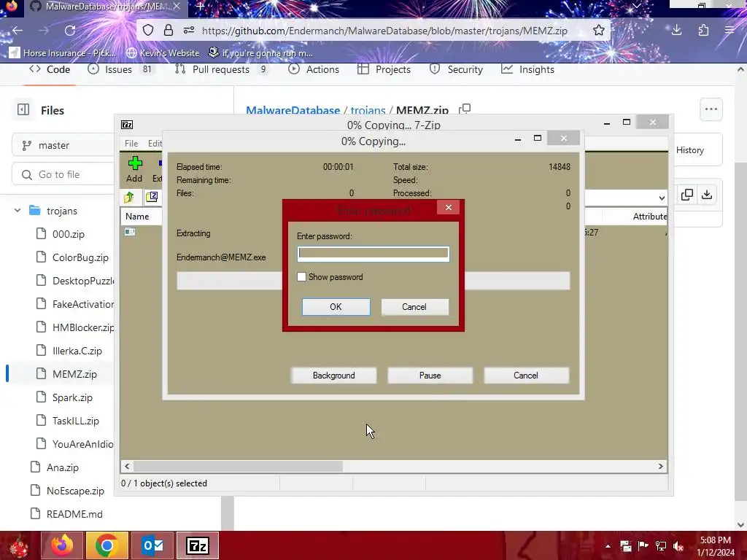Focus the Enter password text field

click(373, 254)
